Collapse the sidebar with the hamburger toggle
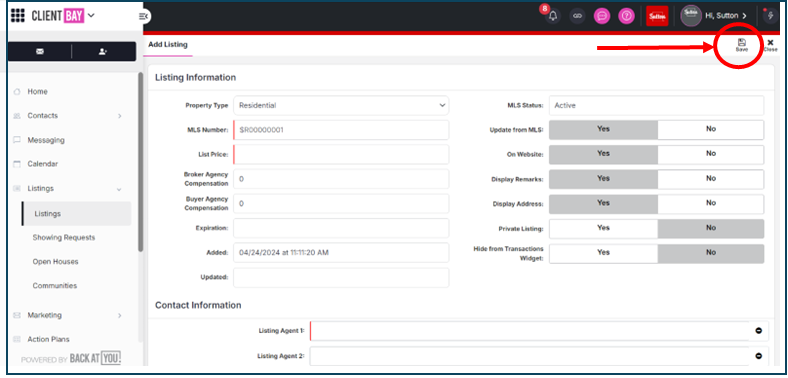The height and width of the screenshot is (378, 788). pos(144,16)
